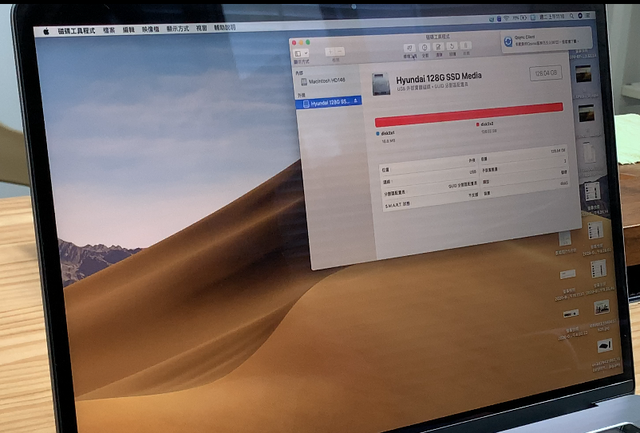Image resolution: width=640 pixels, height=433 pixels.
Task: Click the Unmount toolbar icon
Action: point(466,45)
